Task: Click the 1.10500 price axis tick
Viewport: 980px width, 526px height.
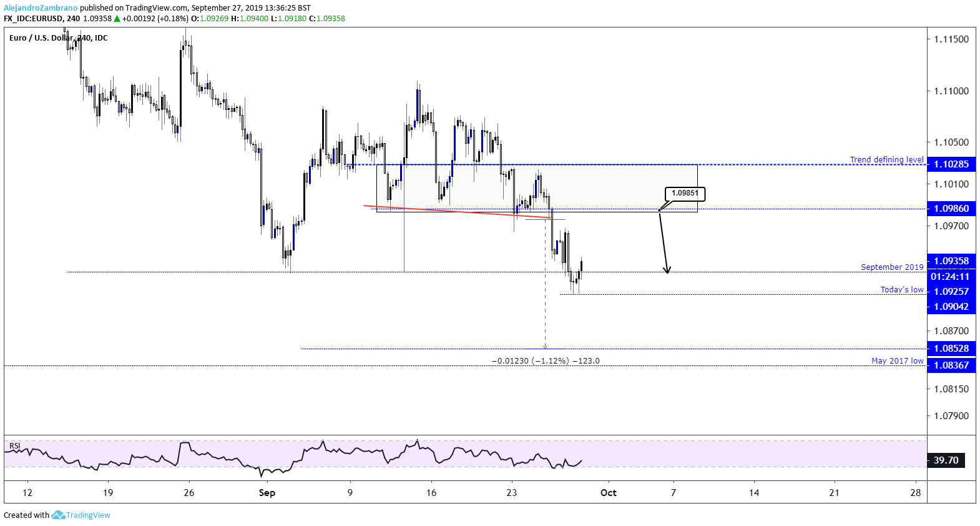Action: (951, 142)
